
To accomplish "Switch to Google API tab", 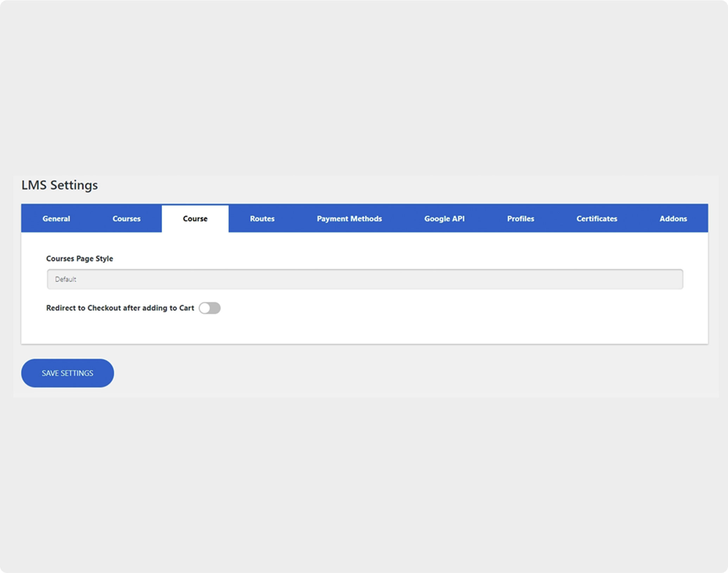I will [444, 218].
